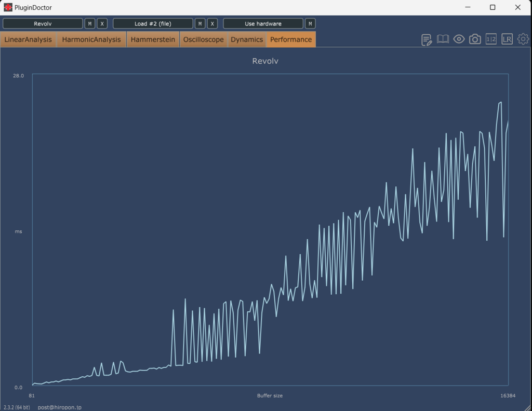Image resolution: width=532 pixels, height=411 pixels.
Task: Maximize the PluginDoctor window
Action: [x=493, y=7]
